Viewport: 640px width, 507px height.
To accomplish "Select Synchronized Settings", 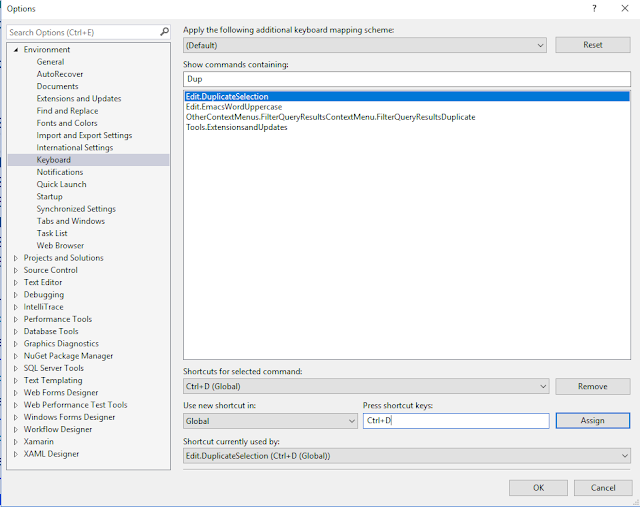I will click(x=76, y=209).
